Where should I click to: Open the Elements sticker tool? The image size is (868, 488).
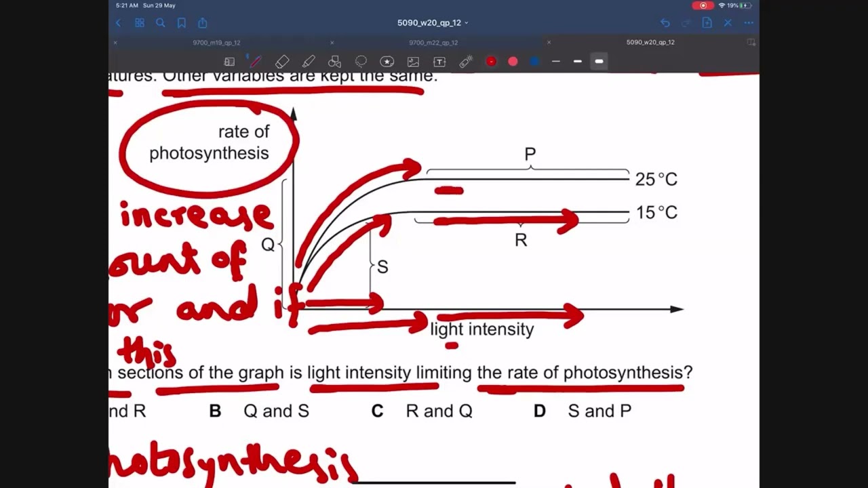387,62
